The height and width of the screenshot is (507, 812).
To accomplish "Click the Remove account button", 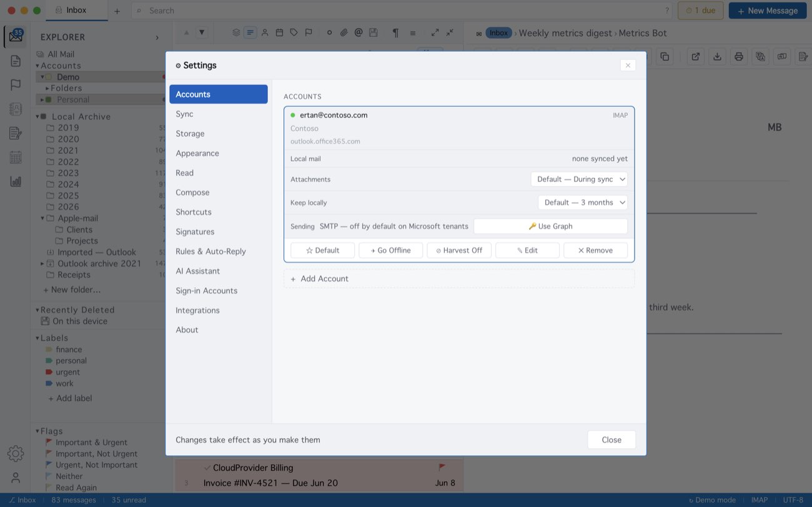I will tap(595, 250).
